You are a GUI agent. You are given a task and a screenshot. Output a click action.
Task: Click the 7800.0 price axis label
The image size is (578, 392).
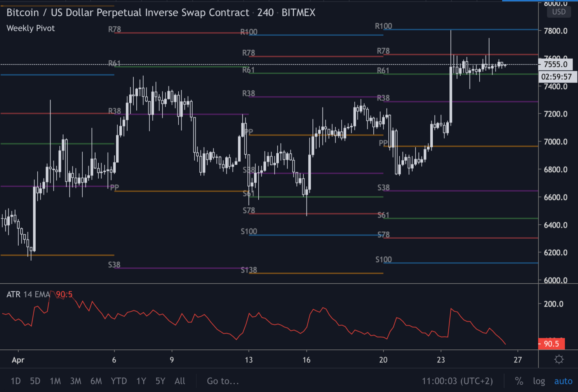(555, 31)
